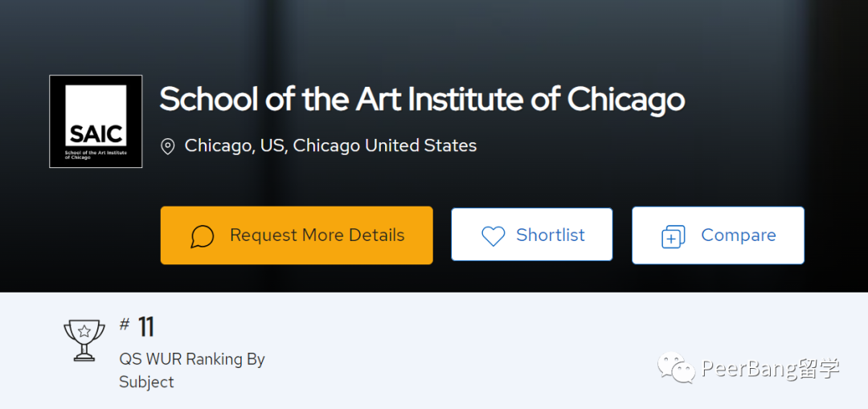This screenshot has height=409, width=868.
Task: Click the hash symbol beside rank 11
Action: tap(125, 325)
